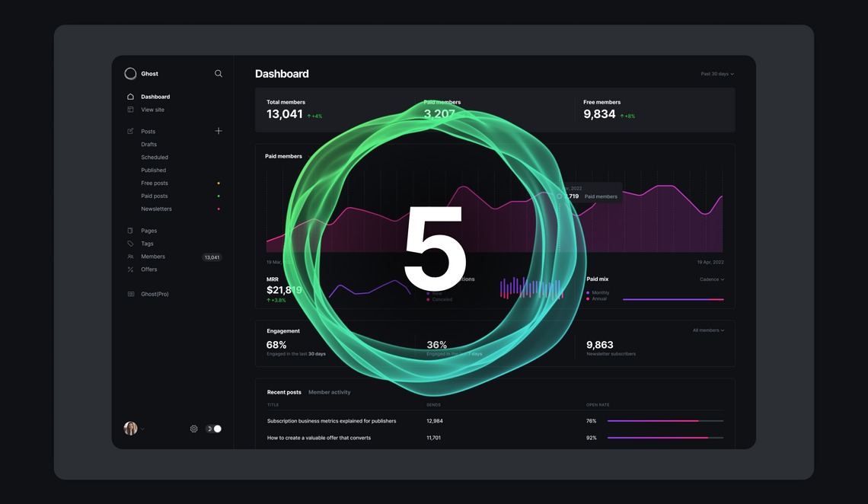
Task: Open Members via the people icon
Action: coord(130,257)
